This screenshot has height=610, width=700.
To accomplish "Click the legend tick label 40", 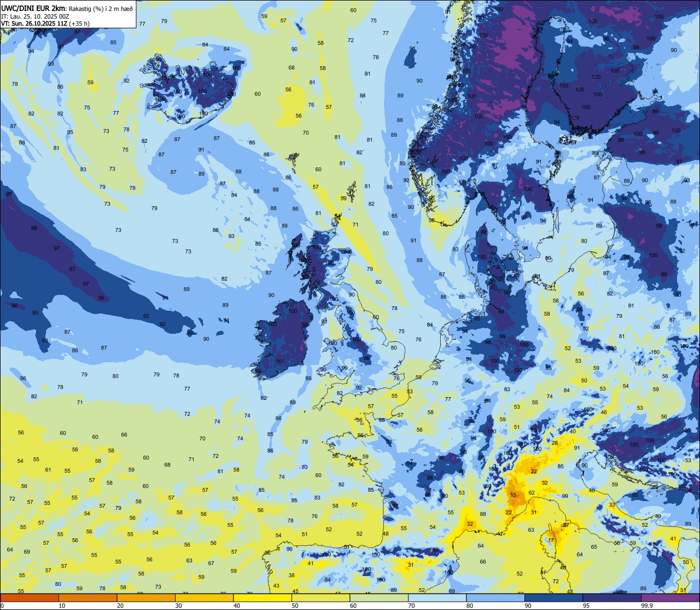I will click(x=237, y=606).
